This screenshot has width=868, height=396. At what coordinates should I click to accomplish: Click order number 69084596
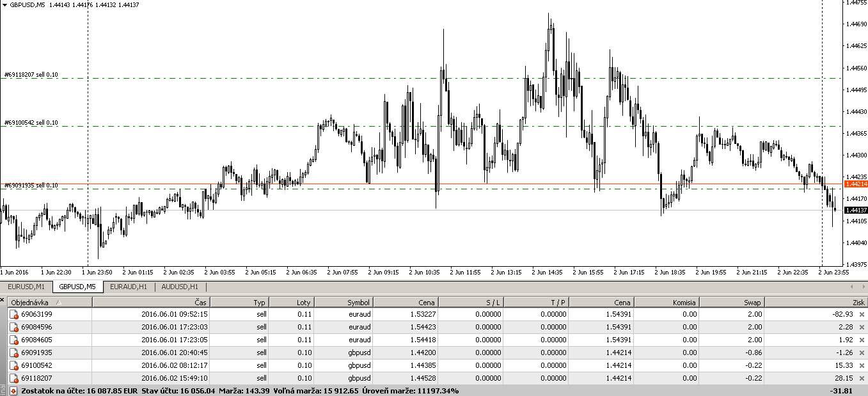coord(36,327)
